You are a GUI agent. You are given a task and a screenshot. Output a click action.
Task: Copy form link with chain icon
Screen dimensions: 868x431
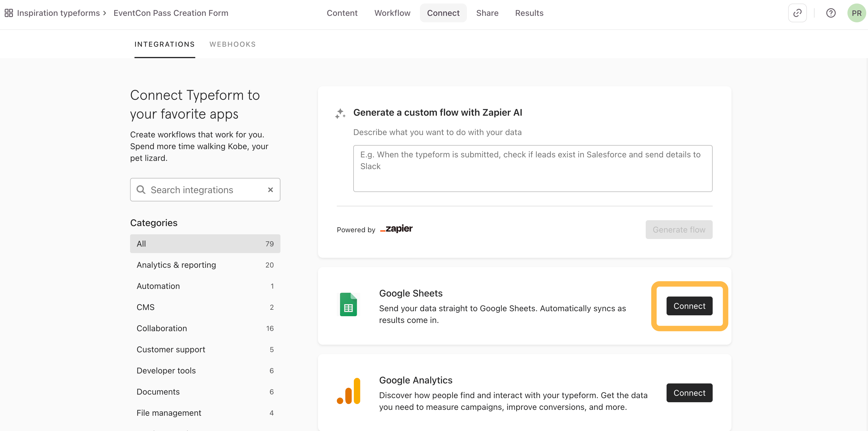pos(797,13)
